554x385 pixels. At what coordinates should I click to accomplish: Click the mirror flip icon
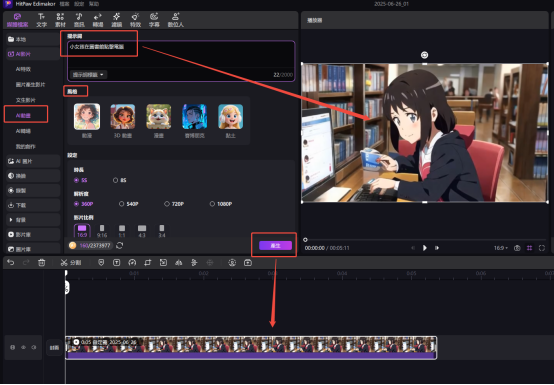coord(179,262)
